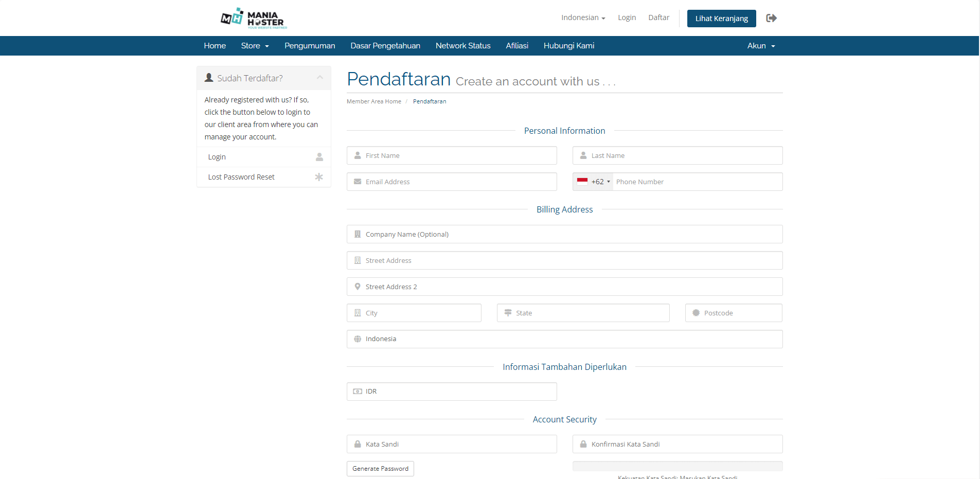Click the lock icon in Kata Sandi field

(358, 444)
